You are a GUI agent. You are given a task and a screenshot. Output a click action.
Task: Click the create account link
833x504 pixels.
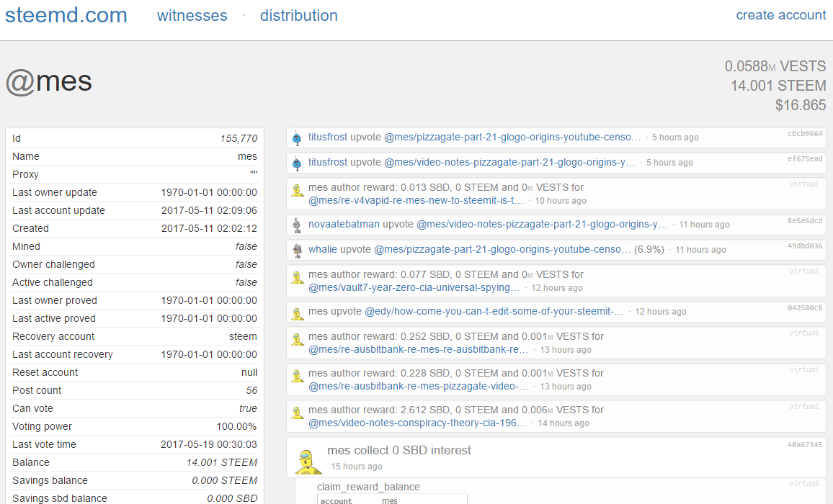coord(781,15)
